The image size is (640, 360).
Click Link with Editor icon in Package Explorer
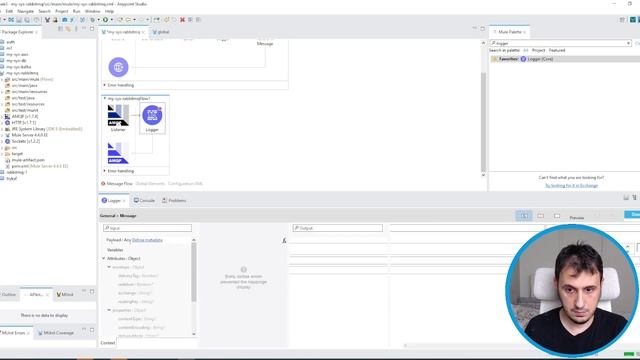pos(68,29)
